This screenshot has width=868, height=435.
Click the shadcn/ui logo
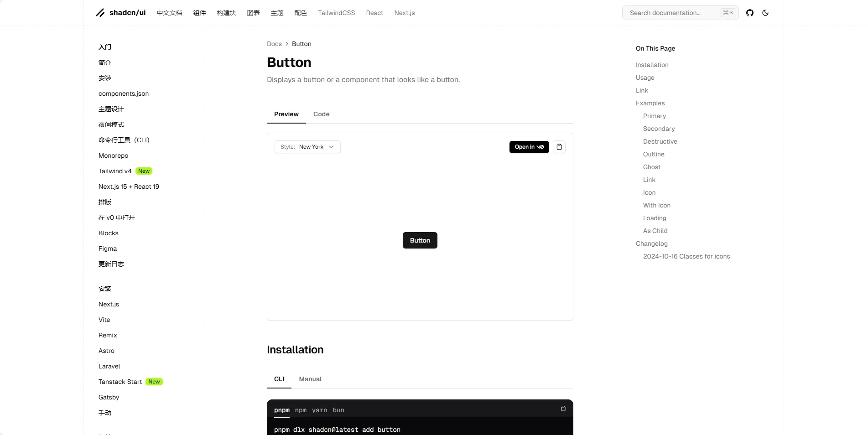[121, 13]
